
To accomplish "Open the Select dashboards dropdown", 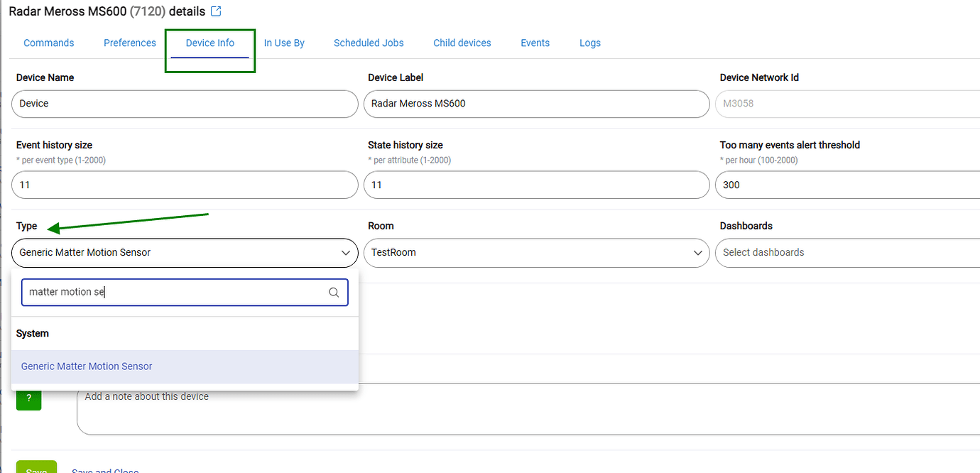I will 845,253.
